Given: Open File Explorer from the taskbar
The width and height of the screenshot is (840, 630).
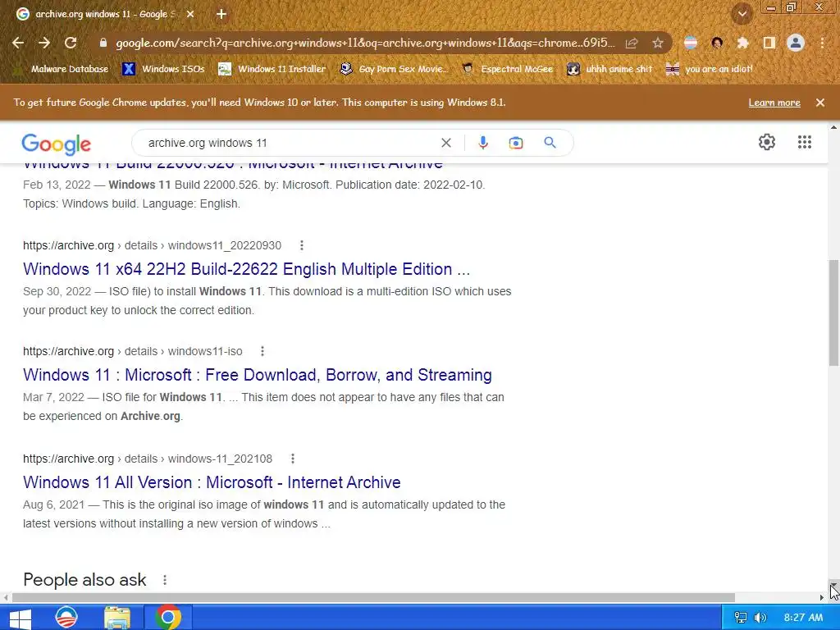Looking at the screenshot, I should tap(117, 618).
